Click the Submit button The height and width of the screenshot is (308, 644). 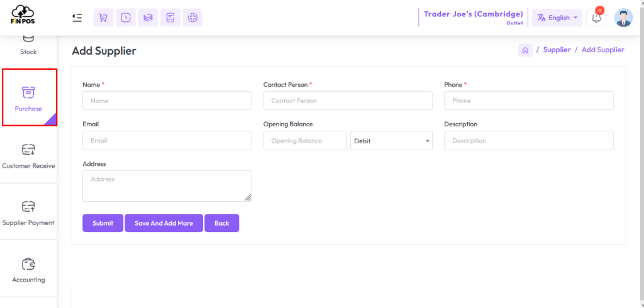pos(103,223)
